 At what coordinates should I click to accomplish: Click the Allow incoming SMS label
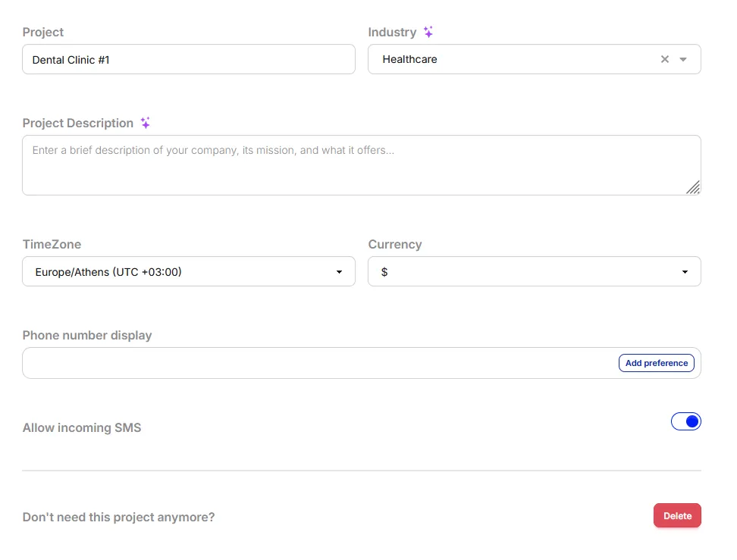tap(82, 428)
